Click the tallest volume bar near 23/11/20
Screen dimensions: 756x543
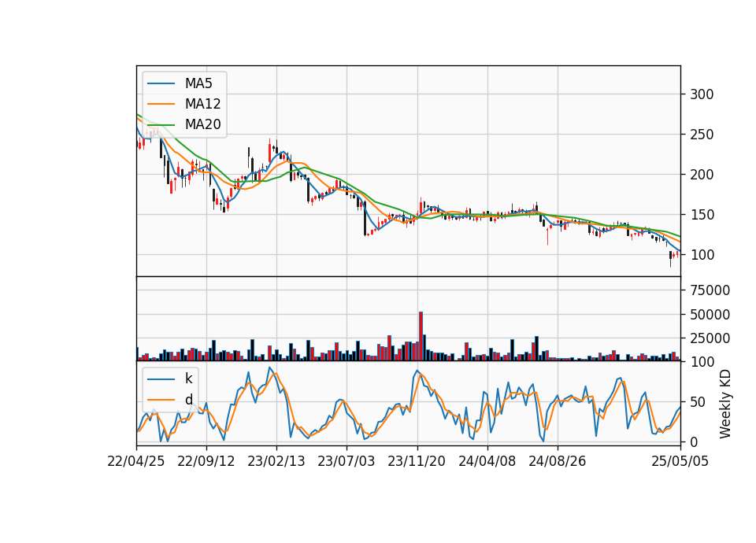pyautogui.click(x=421, y=336)
